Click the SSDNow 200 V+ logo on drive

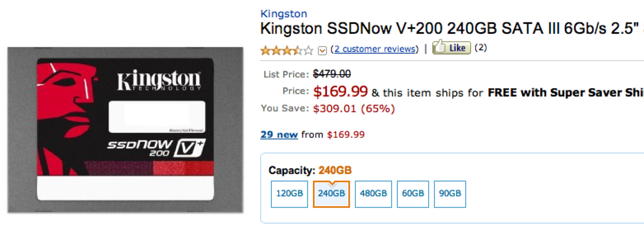point(156,148)
